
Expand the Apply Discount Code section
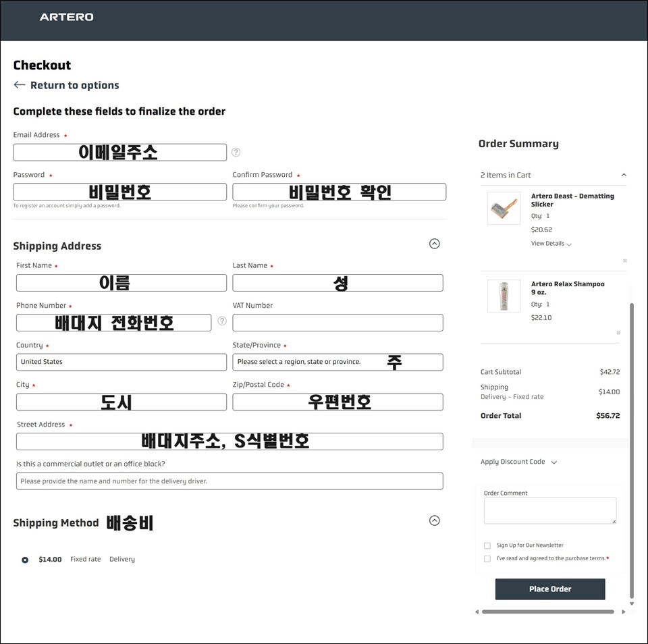(518, 462)
